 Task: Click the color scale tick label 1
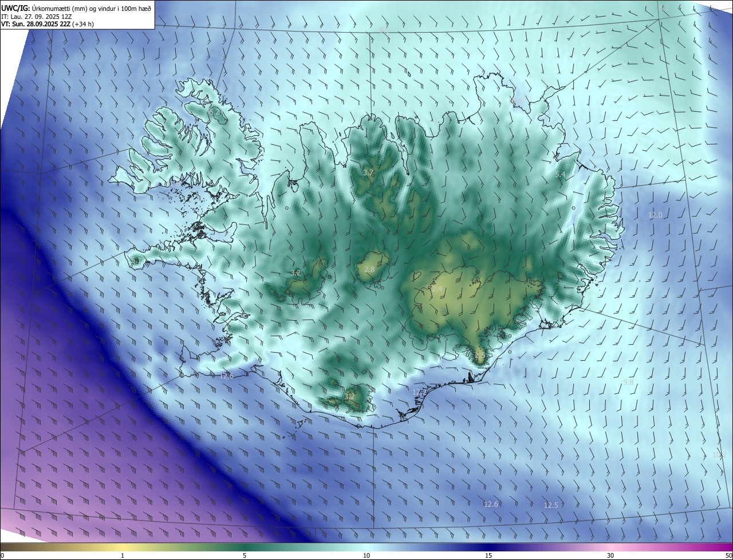pos(123,555)
